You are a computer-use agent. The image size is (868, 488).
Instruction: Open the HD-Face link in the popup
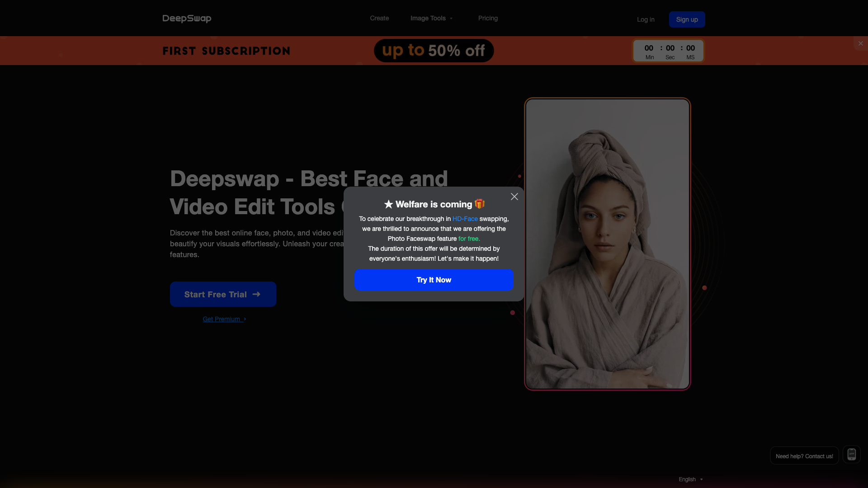(x=465, y=219)
